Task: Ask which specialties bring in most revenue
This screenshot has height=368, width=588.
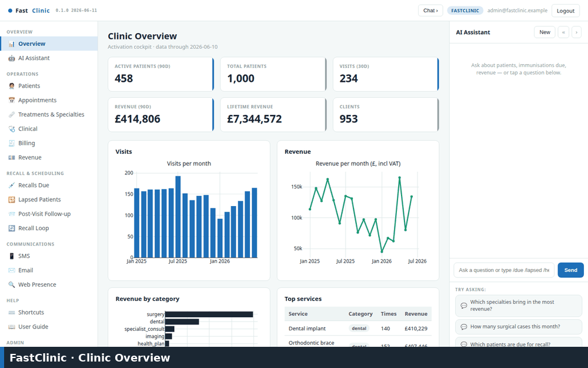Action: click(x=518, y=306)
